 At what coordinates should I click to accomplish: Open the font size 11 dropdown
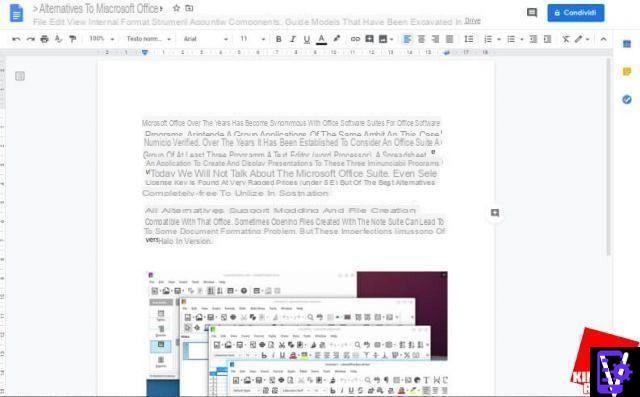tap(252, 39)
